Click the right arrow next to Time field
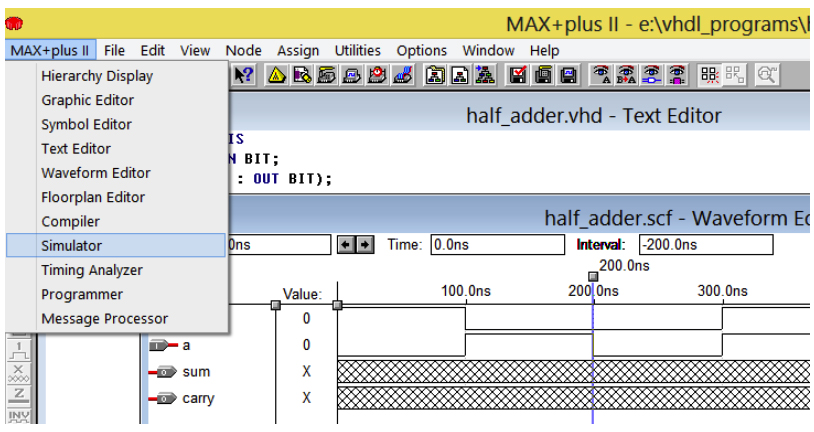 [365, 245]
